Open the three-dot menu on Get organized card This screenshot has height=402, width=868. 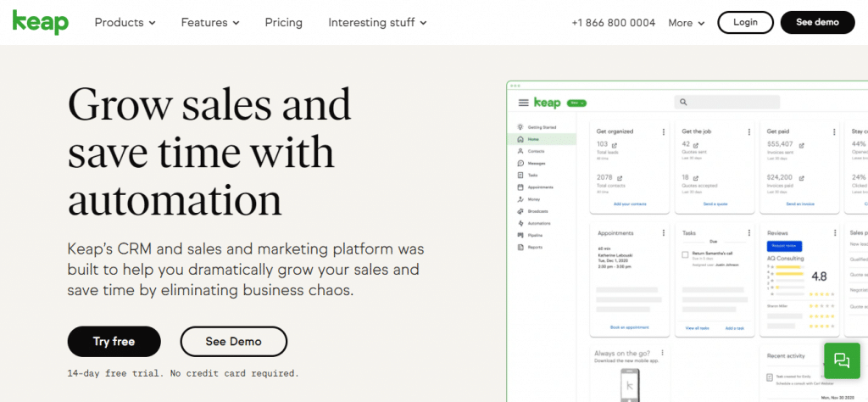point(663,131)
